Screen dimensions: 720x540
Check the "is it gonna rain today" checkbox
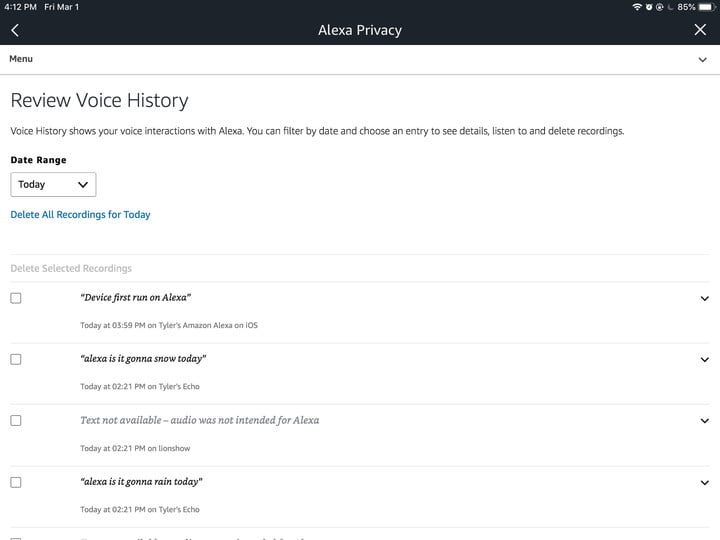coord(16,482)
